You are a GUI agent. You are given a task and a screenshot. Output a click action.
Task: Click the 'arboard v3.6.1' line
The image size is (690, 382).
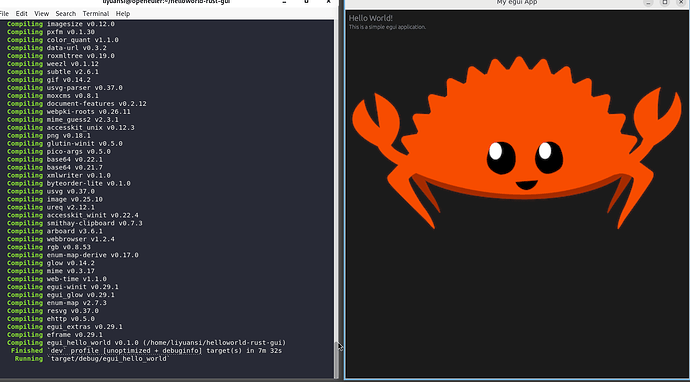(x=55, y=231)
